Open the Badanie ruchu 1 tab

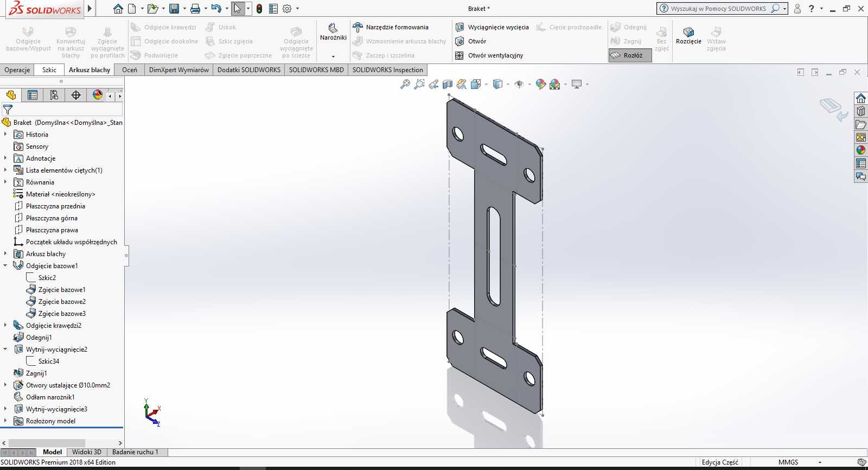(x=136, y=452)
